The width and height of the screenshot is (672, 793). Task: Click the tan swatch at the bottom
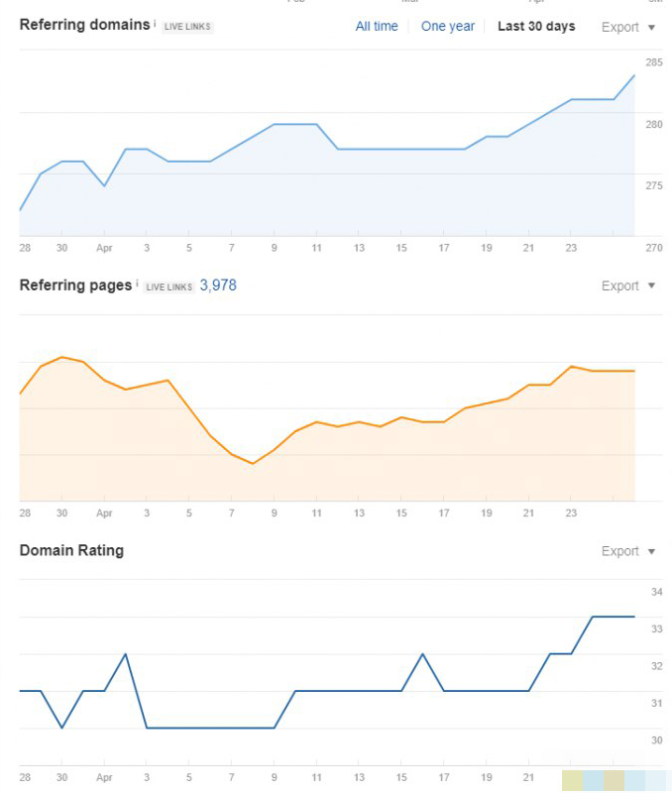[x=615, y=780]
